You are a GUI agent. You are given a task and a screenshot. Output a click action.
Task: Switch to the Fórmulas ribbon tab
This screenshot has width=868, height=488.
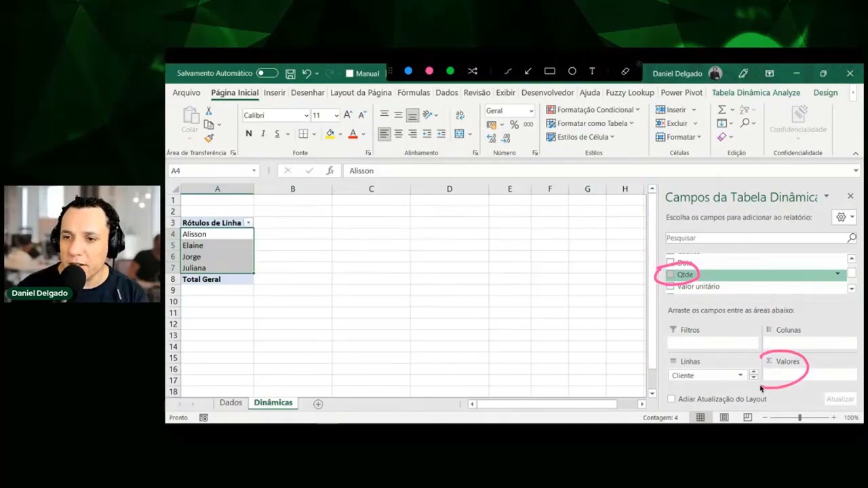414,93
